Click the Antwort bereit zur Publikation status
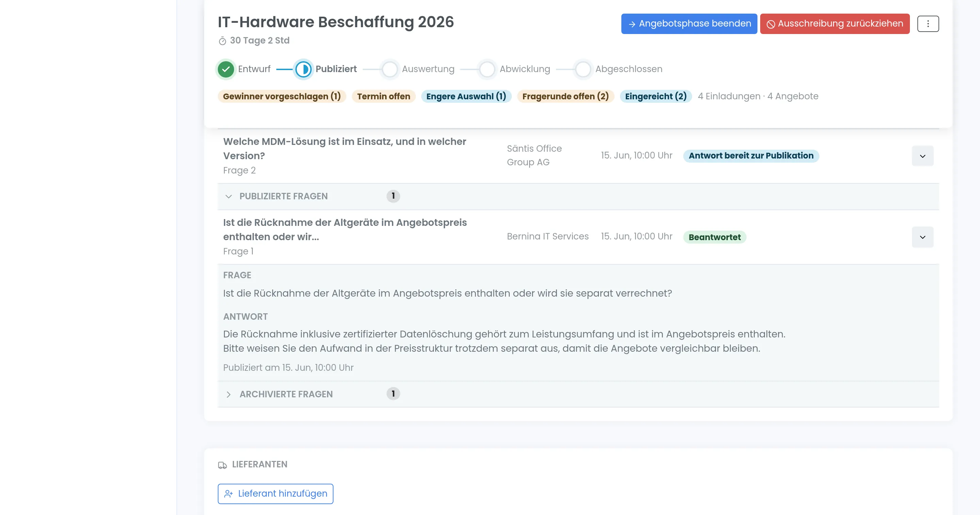The height and width of the screenshot is (515, 980). click(751, 155)
